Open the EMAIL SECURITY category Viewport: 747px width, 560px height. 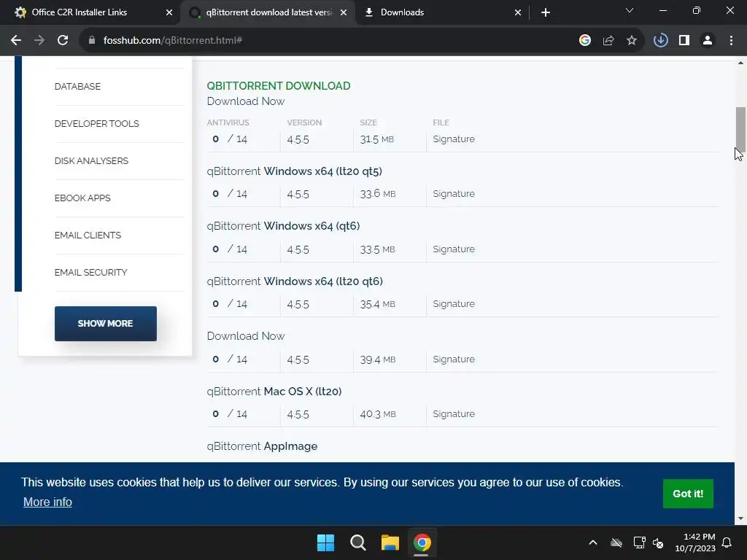[x=91, y=273]
